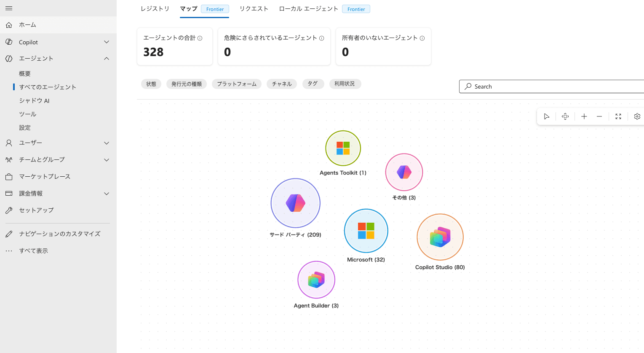Image resolution: width=644 pixels, height=353 pixels.
Task: Click the Users person icon
Action: (9, 143)
